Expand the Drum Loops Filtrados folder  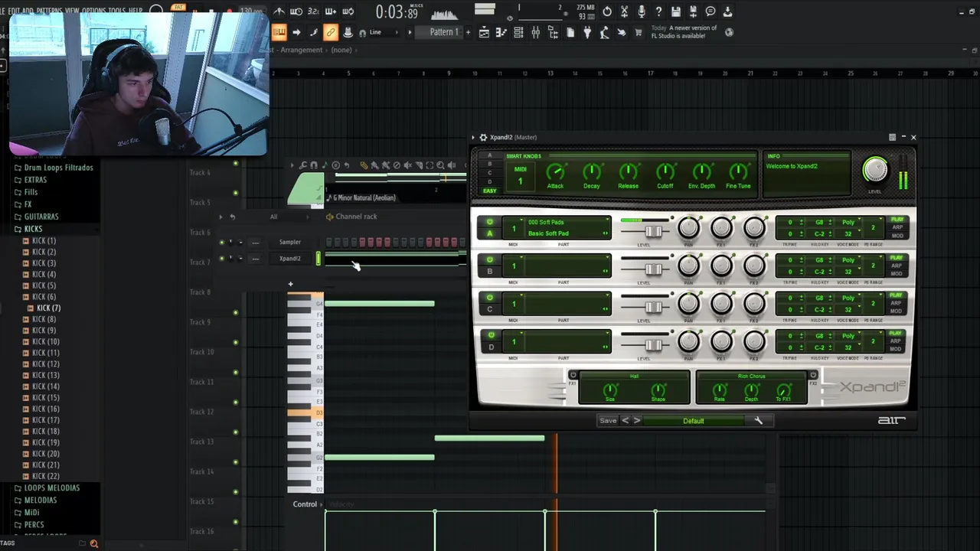(x=53, y=168)
